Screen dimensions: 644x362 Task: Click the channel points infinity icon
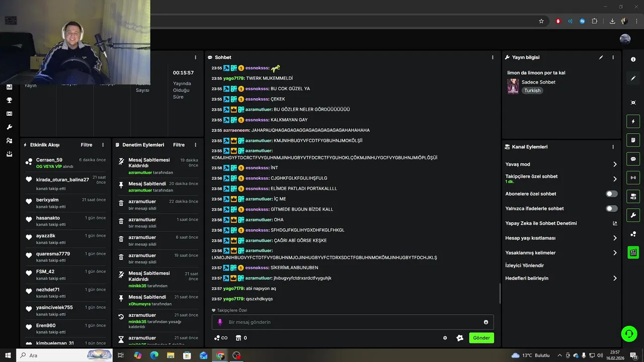tap(221, 338)
